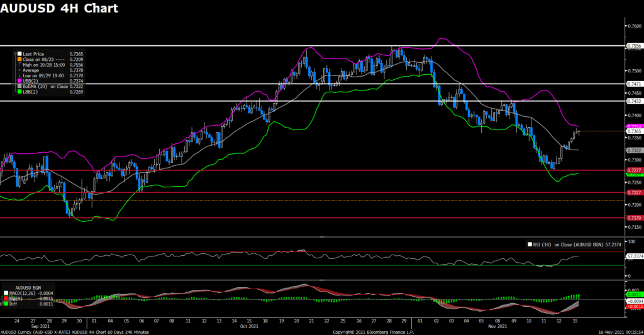
Task: Click the green Diff swatch
Action: (6, 304)
